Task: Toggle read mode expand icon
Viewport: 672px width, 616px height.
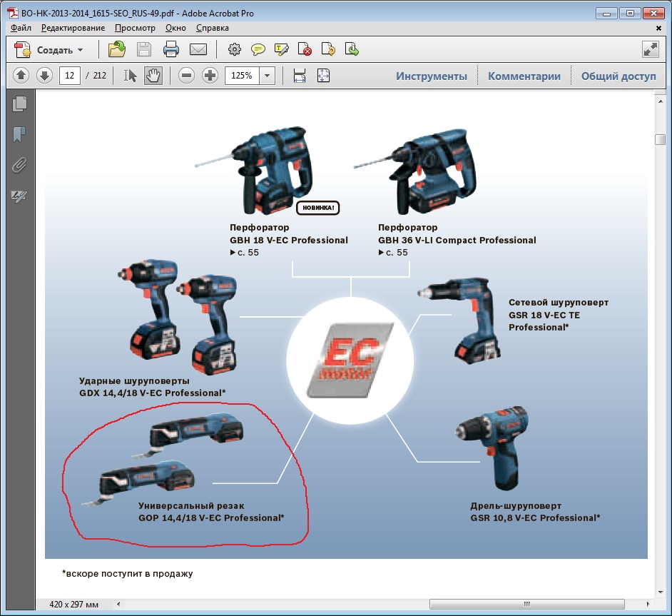Action: (x=651, y=49)
